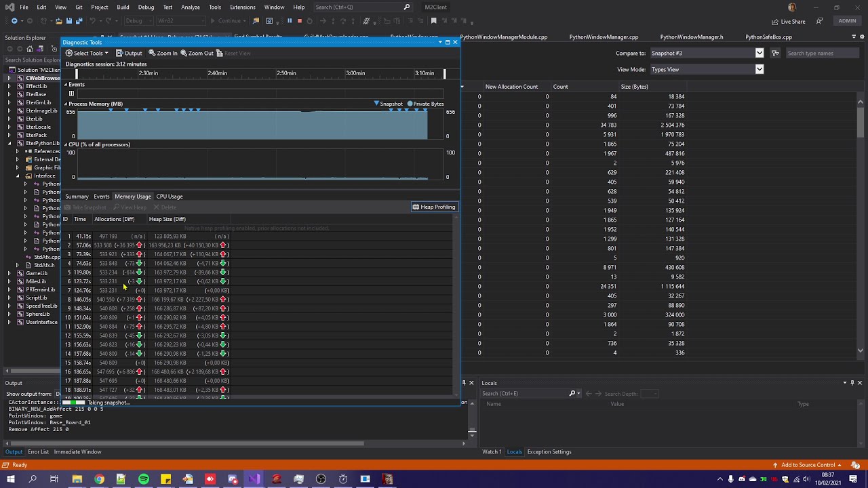Collapse the Interface folder in Solution Explorer
This screenshot has height=488, width=868.
(18, 176)
